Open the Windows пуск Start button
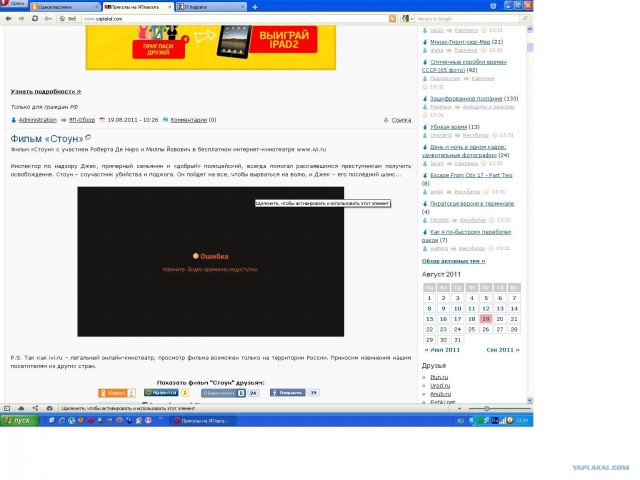 20,420
